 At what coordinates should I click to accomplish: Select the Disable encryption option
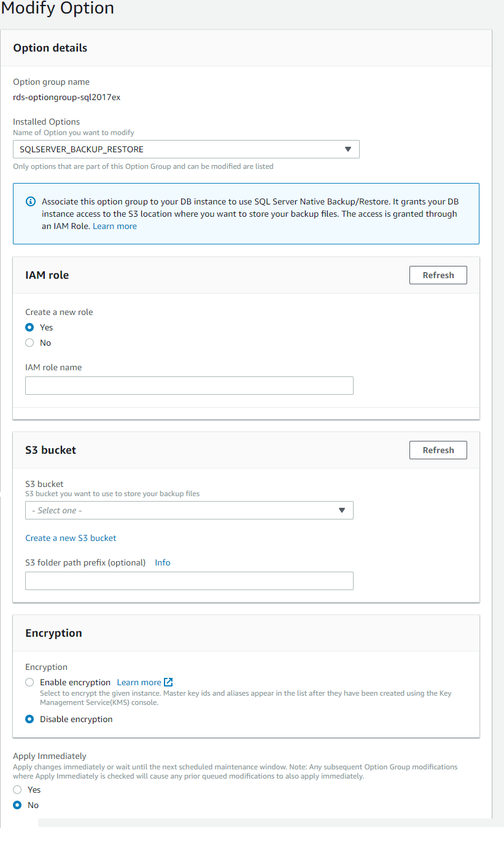click(x=29, y=718)
